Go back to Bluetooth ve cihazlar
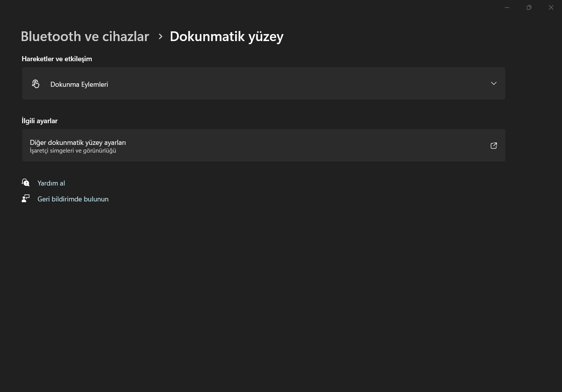 [85, 36]
